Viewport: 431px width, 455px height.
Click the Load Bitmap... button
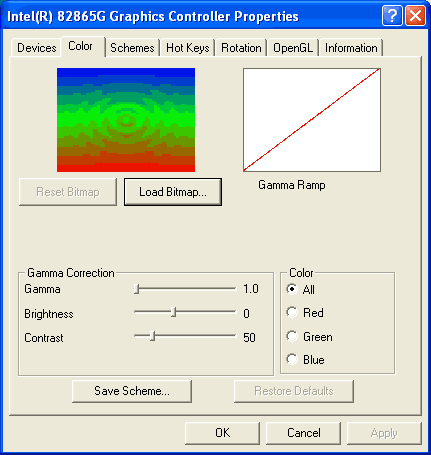(x=173, y=192)
